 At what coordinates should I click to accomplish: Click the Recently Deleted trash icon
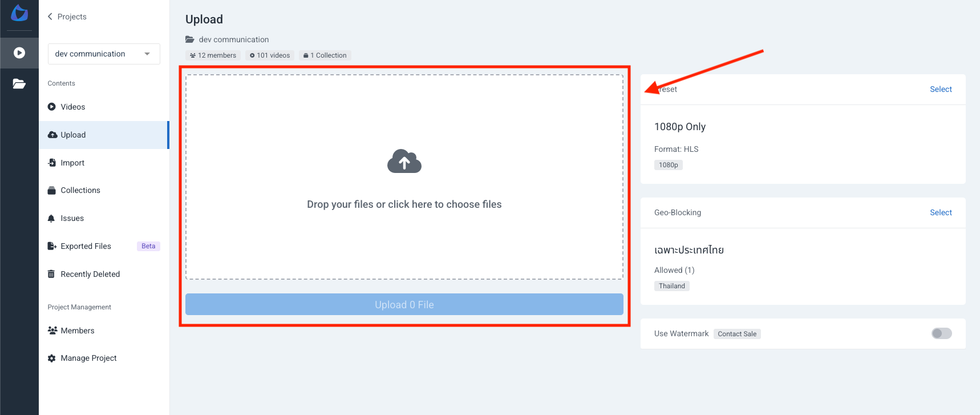click(51, 274)
